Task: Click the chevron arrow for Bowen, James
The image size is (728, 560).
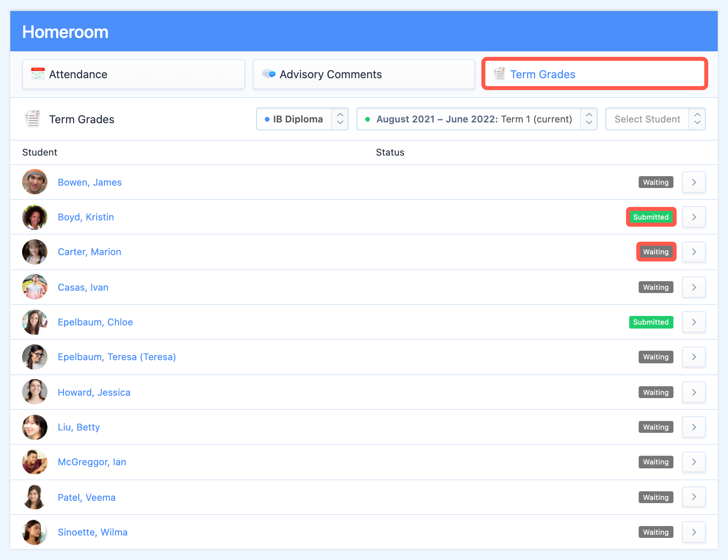Action: (694, 182)
